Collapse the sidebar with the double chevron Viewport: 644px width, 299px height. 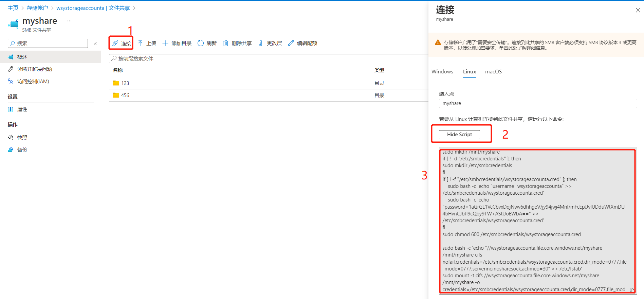pos(95,43)
